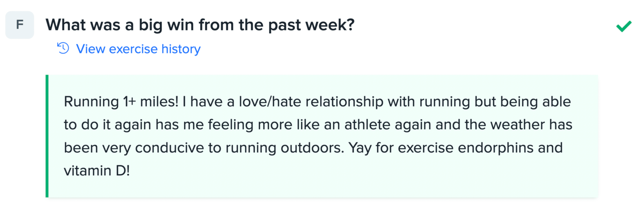Click the word "Yay" in the answer
The image size is (644, 210).
click(x=360, y=148)
